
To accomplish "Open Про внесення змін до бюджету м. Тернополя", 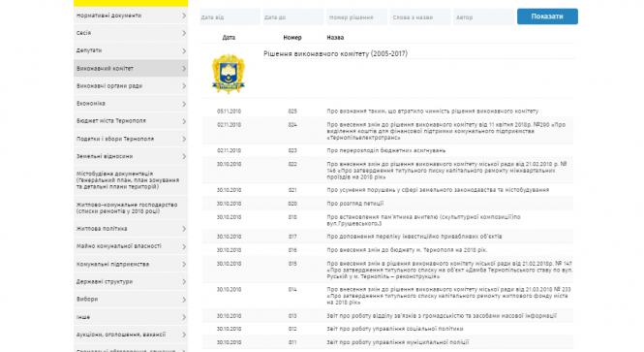I will 407,250.
